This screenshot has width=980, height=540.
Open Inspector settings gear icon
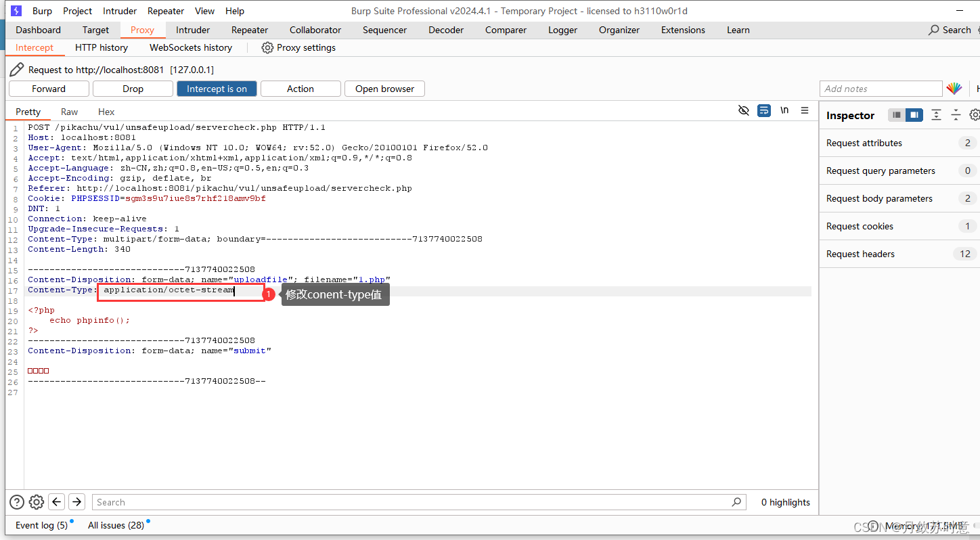(x=975, y=115)
